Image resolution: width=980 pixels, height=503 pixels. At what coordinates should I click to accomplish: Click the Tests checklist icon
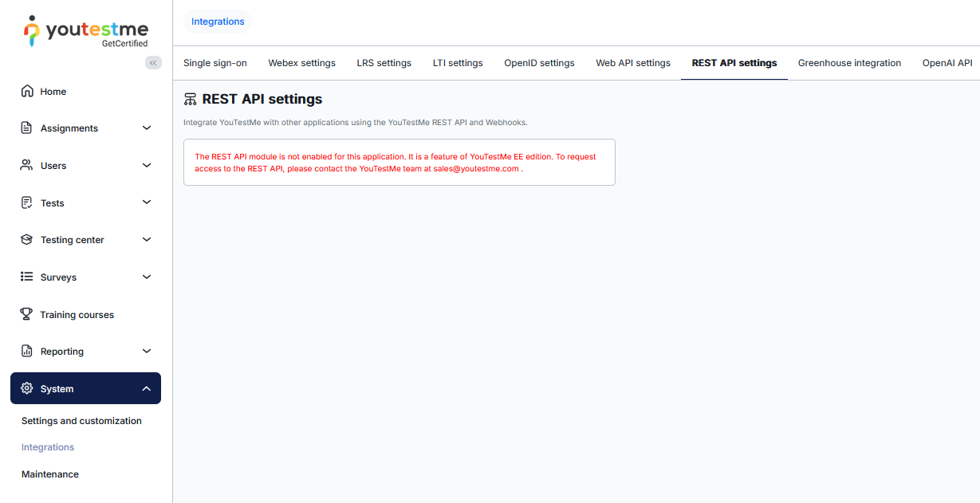point(27,202)
